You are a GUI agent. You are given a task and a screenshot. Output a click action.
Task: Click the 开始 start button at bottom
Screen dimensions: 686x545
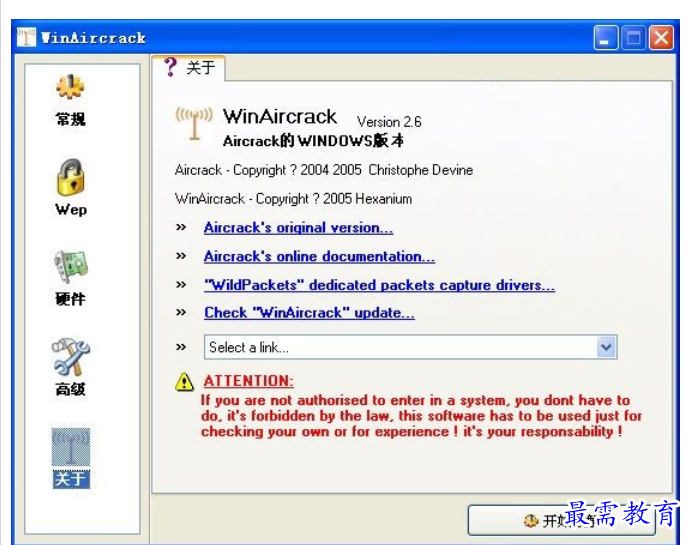coord(561,520)
